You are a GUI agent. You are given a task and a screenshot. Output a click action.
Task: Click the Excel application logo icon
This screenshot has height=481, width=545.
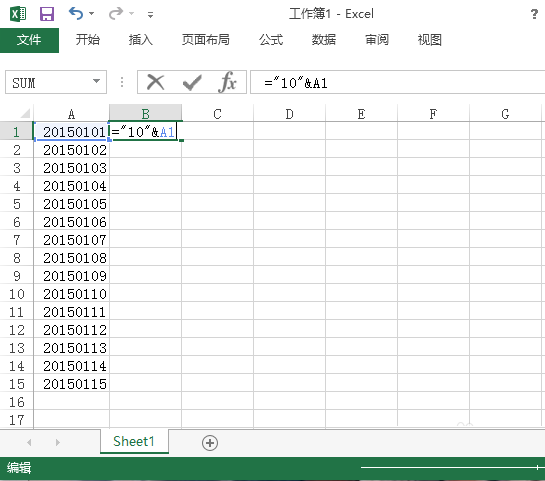click(18, 14)
